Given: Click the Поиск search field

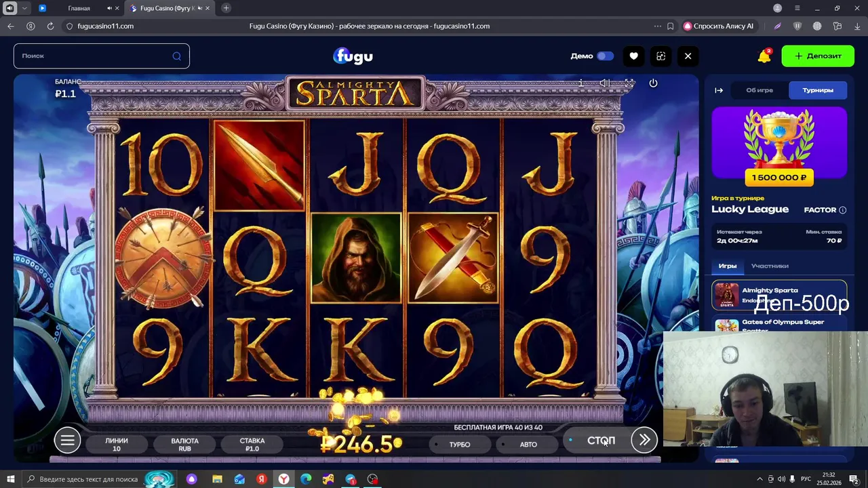Looking at the screenshot, I should pos(102,56).
